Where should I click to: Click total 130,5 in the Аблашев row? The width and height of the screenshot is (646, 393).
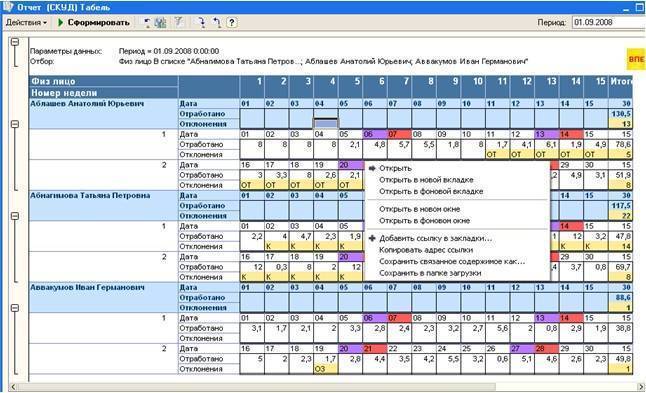[621, 114]
